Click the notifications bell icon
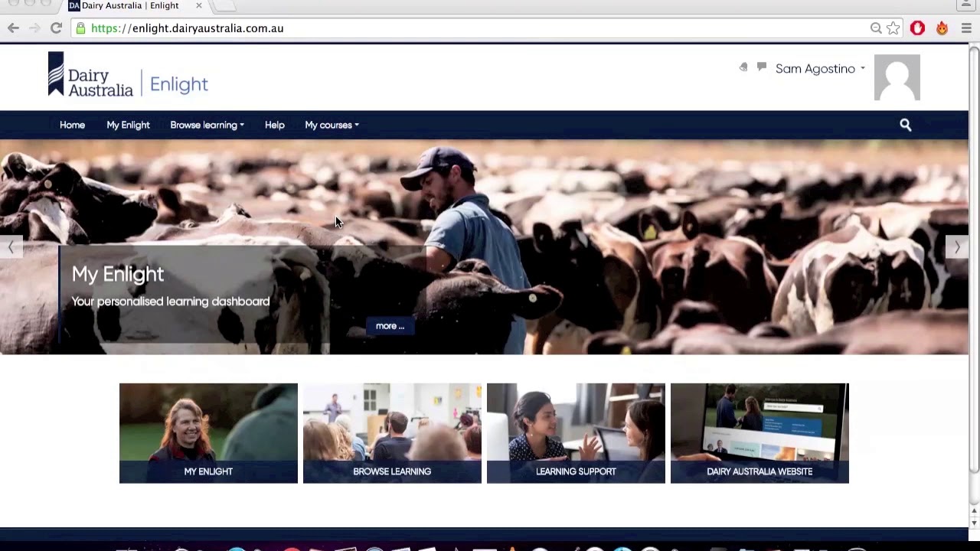The image size is (980, 551). pos(743,67)
